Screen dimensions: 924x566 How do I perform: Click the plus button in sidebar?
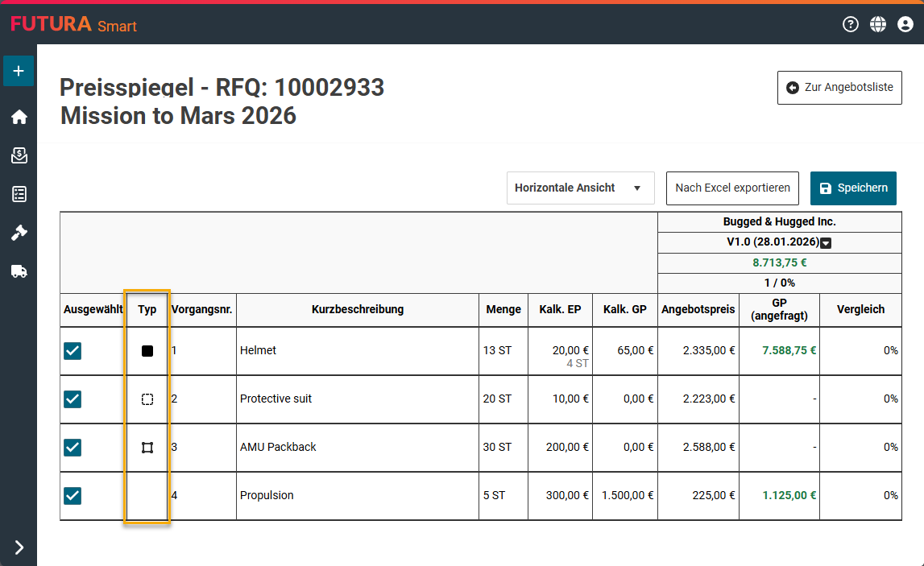tap(19, 71)
